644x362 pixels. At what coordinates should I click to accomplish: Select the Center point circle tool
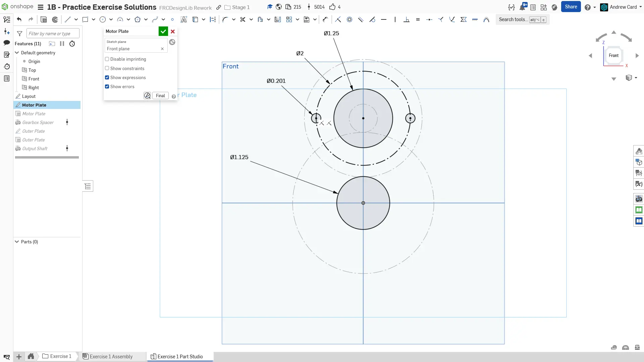point(103,19)
